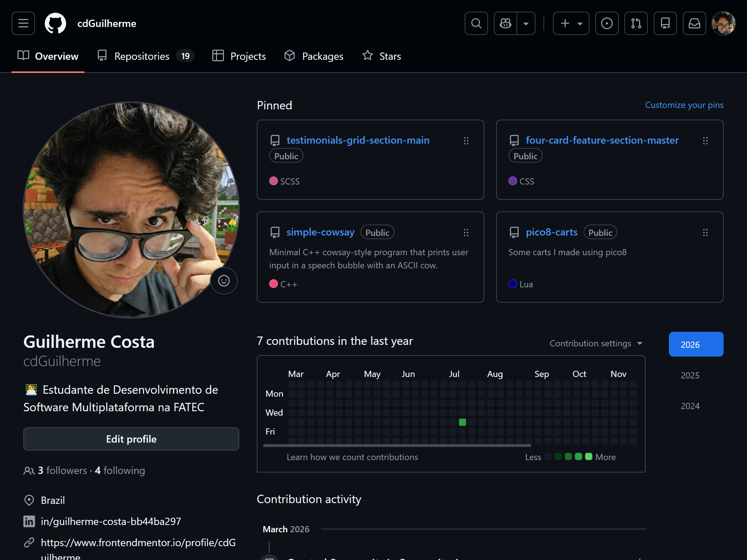
Task: Open the Issues icon in header
Action: 607,23
